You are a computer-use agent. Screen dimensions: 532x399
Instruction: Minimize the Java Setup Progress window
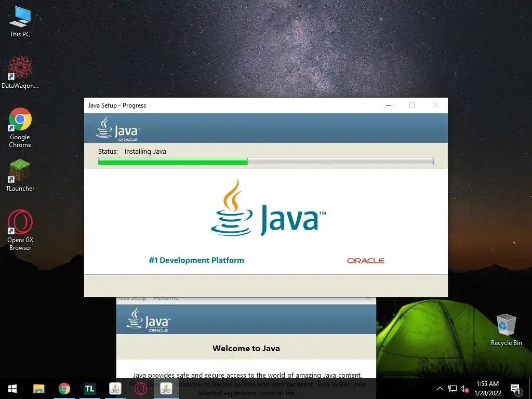(x=389, y=105)
